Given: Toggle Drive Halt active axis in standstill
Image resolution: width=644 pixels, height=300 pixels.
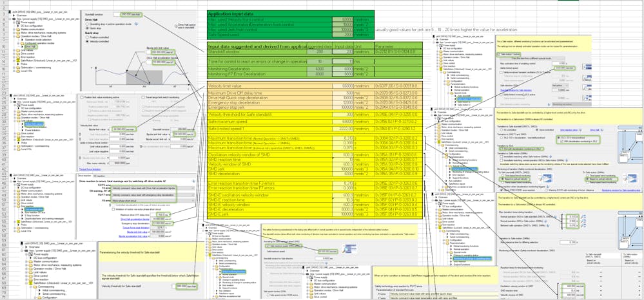Looking at the screenshot, I should (x=176, y=26).
